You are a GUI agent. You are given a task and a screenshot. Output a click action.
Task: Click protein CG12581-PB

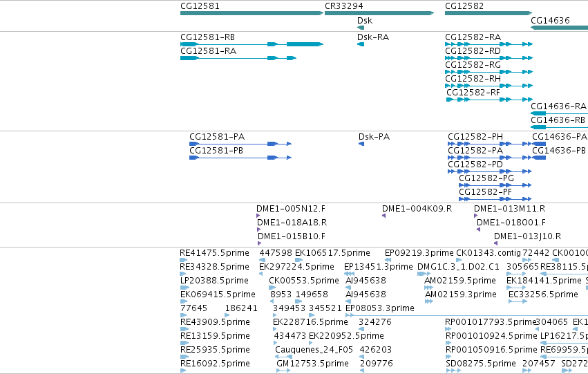240,158
